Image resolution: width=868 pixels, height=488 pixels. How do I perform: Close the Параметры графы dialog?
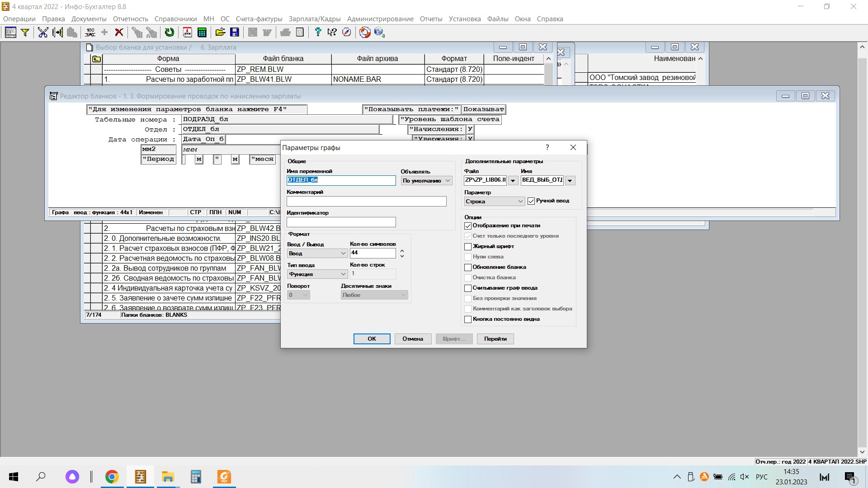click(x=573, y=147)
